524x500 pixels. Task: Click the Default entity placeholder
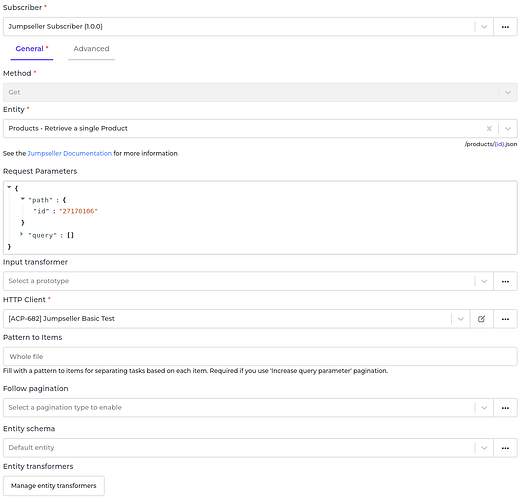(31, 448)
